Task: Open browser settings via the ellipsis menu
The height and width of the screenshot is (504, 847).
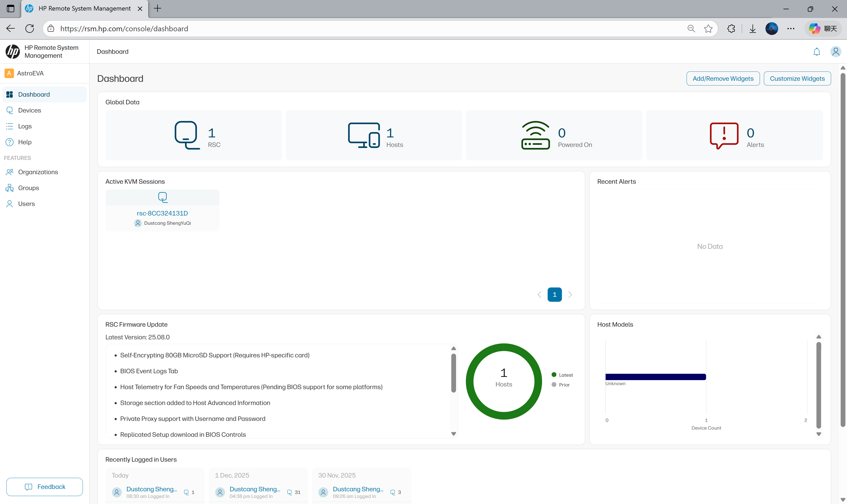Action: 791,29
